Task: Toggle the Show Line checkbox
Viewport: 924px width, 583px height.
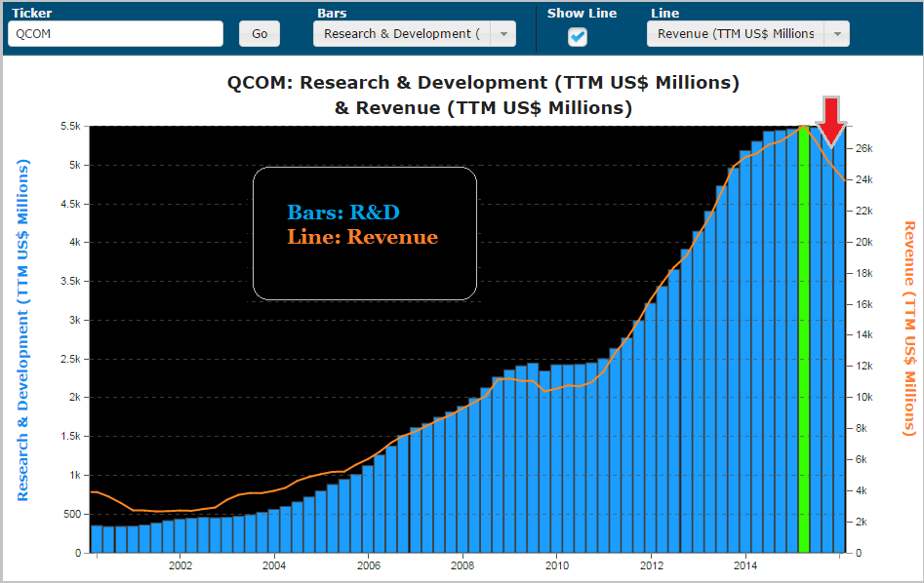Action: 578,36
